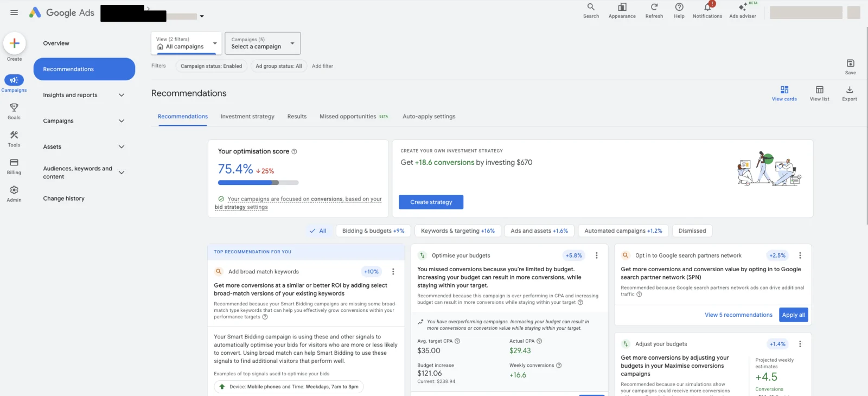Edit Campaign status: Enabled filter
This screenshot has height=396, width=868.
click(x=212, y=66)
